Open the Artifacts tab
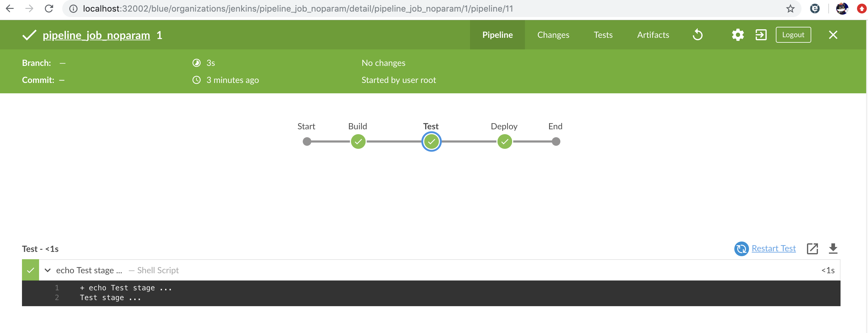Image resolution: width=868 pixels, height=333 pixels. pyautogui.click(x=653, y=35)
